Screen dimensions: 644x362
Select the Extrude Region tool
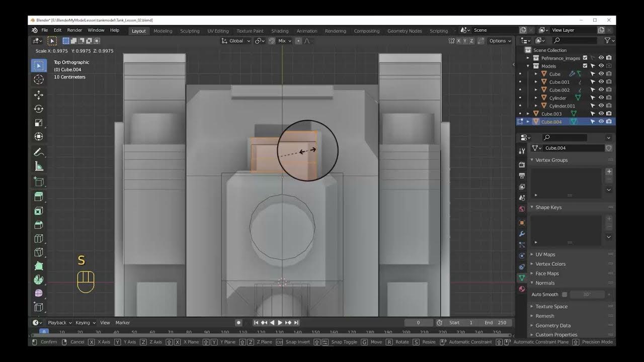pos(39,197)
